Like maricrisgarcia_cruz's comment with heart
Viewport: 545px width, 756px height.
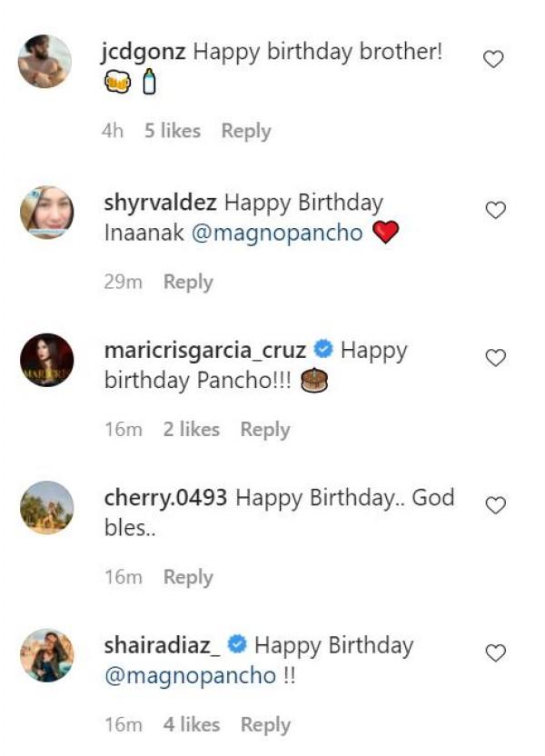pyautogui.click(x=495, y=358)
